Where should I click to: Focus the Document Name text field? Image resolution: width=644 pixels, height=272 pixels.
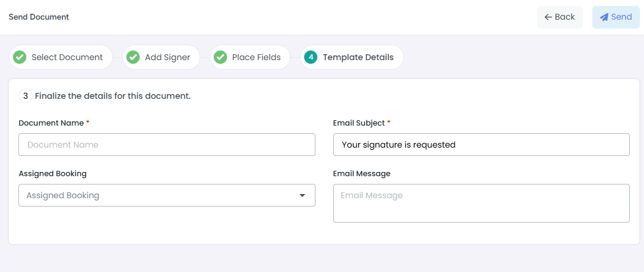(167, 145)
